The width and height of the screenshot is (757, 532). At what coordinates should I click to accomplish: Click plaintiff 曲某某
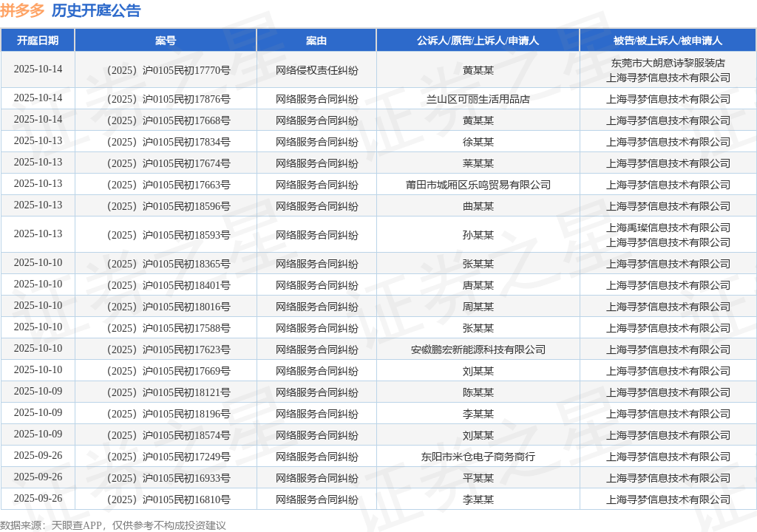click(478, 206)
